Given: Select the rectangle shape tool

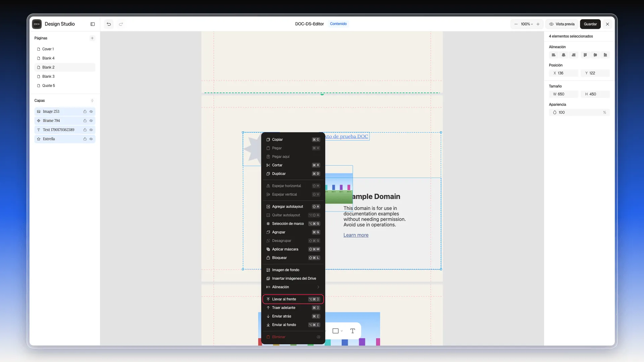Looking at the screenshot, I should [x=335, y=331].
